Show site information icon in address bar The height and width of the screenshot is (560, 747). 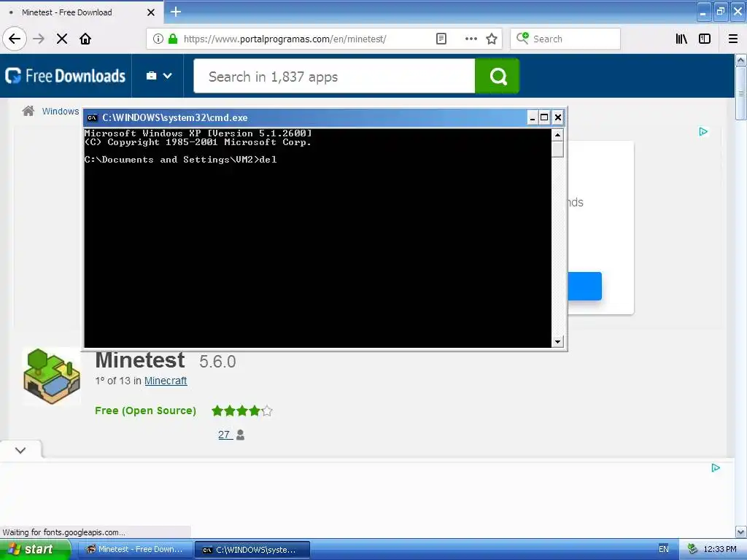(x=158, y=39)
